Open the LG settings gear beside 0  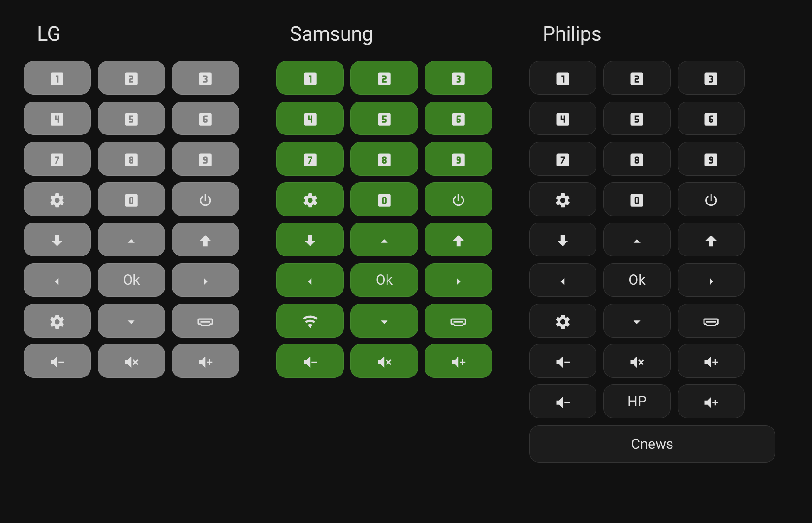point(57,199)
